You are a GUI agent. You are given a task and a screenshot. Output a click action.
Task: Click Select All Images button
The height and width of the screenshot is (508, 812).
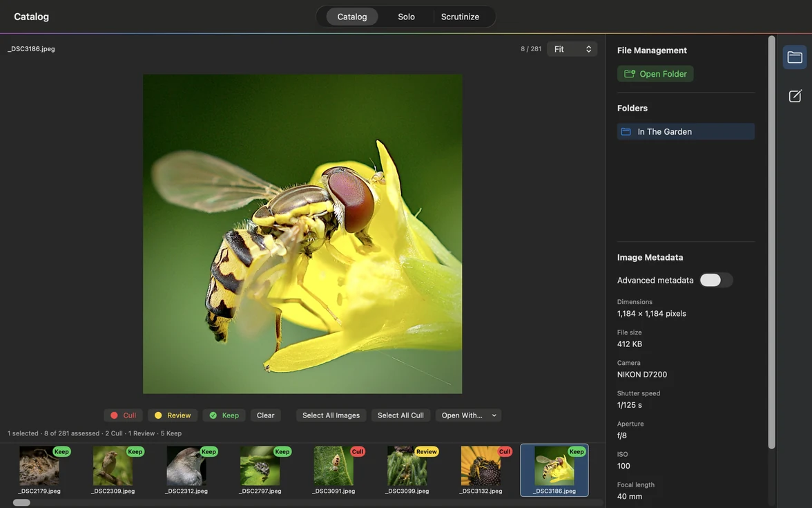tap(331, 415)
